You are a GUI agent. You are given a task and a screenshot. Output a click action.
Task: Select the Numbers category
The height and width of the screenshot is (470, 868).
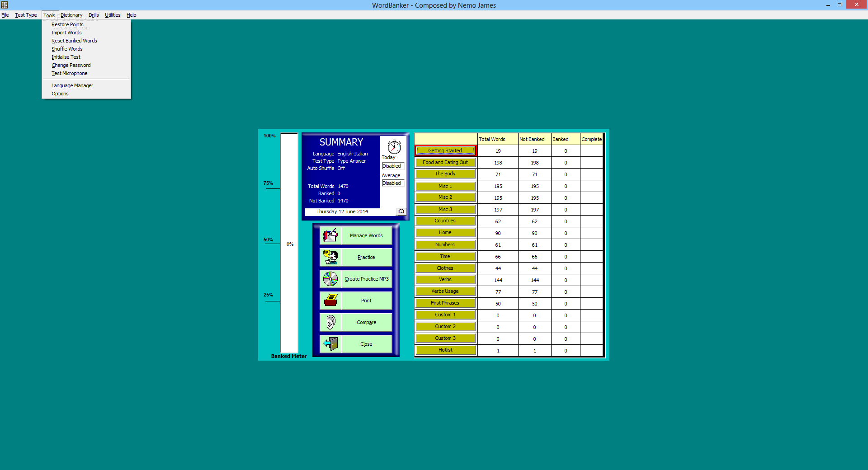point(445,244)
